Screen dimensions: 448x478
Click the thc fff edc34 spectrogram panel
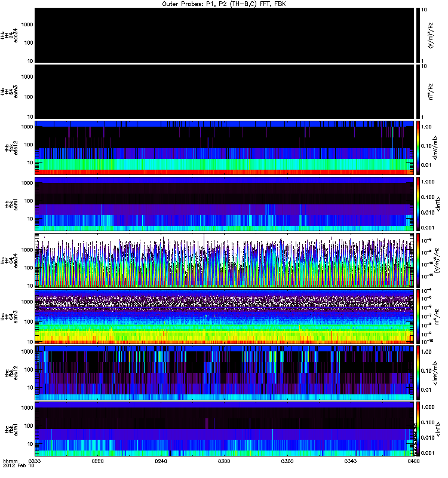(x=224, y=260)
